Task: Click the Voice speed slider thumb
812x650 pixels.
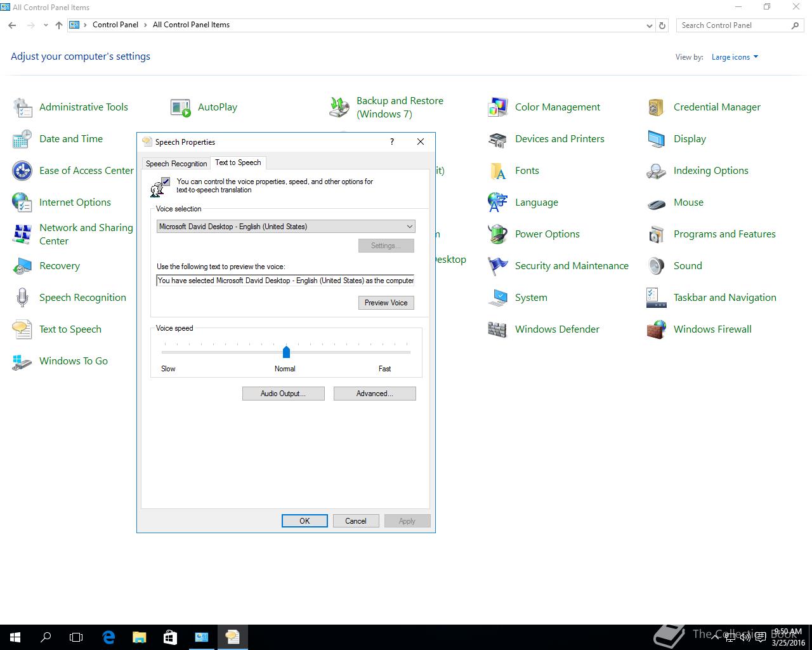Action: tap(286, 352)
